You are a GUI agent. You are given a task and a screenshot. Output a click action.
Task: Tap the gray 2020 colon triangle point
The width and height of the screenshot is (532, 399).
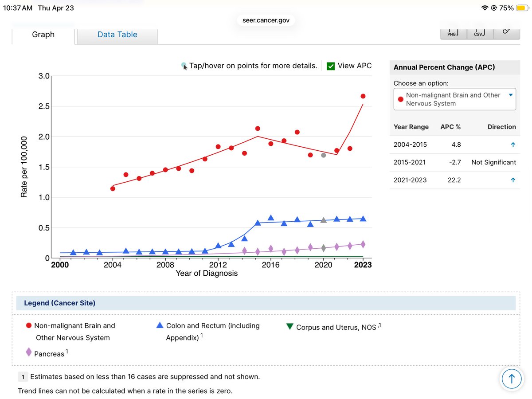click(x=324, y=220)
